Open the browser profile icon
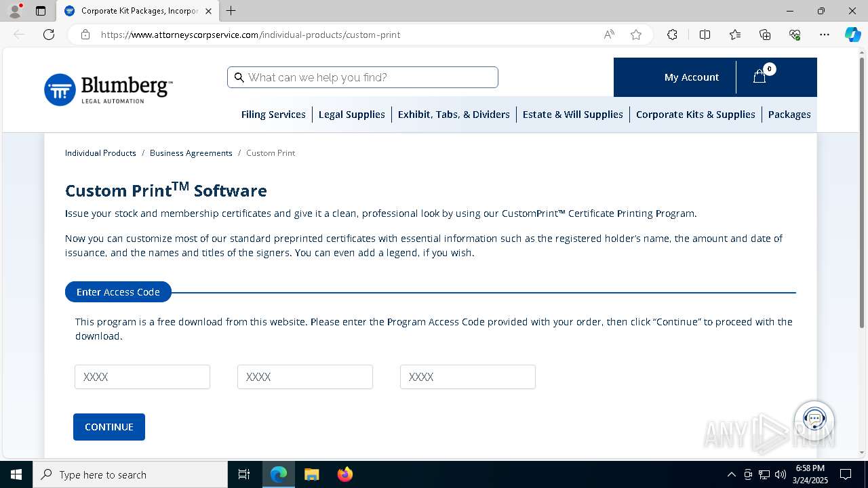This screenshot has width=868, height=488. click(x=15, y=11)
